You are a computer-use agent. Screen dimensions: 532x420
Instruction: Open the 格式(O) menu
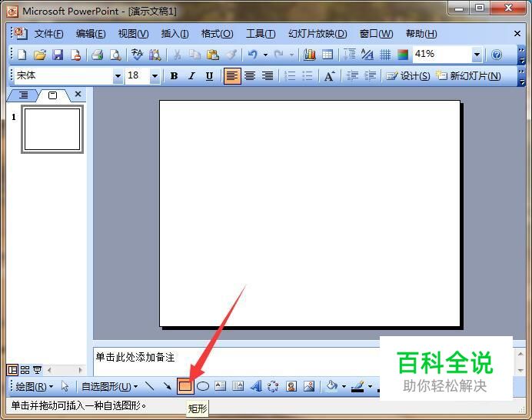pos(217,34)
